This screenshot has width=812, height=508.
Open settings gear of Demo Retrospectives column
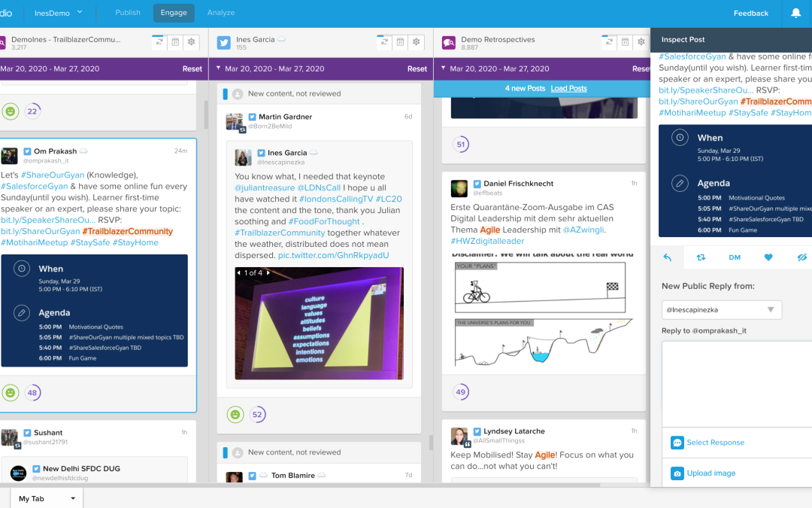[641, 42]
